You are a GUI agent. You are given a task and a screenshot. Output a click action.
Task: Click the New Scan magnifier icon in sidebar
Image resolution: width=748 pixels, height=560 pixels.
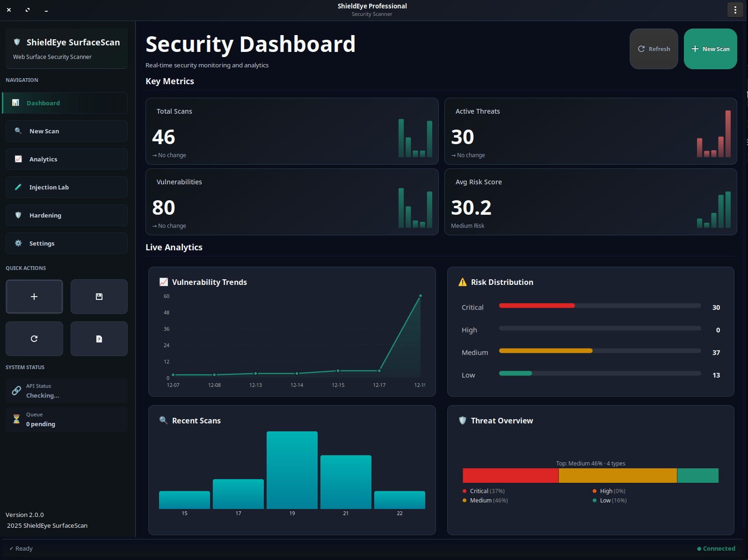pos(18,131)
